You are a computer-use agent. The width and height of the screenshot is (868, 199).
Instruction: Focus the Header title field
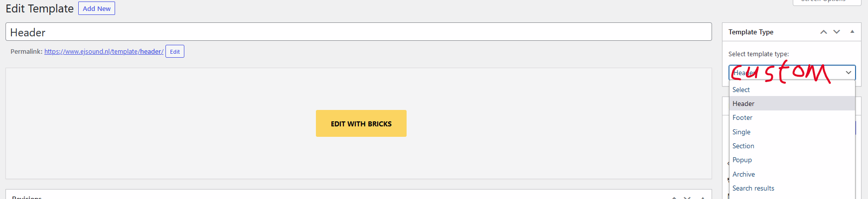tap(358, 32)
